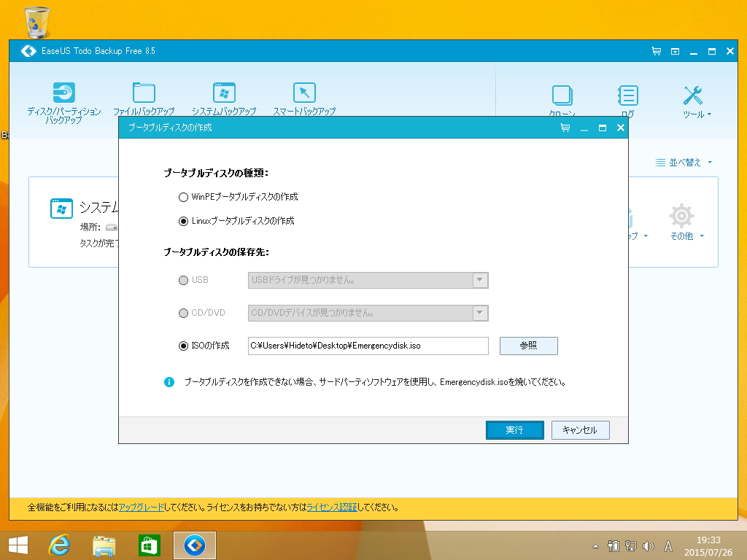The width and height of the screenshot is (747, 560).
Task: Click the volume speaker tray icon
Action: click(649, 546)
